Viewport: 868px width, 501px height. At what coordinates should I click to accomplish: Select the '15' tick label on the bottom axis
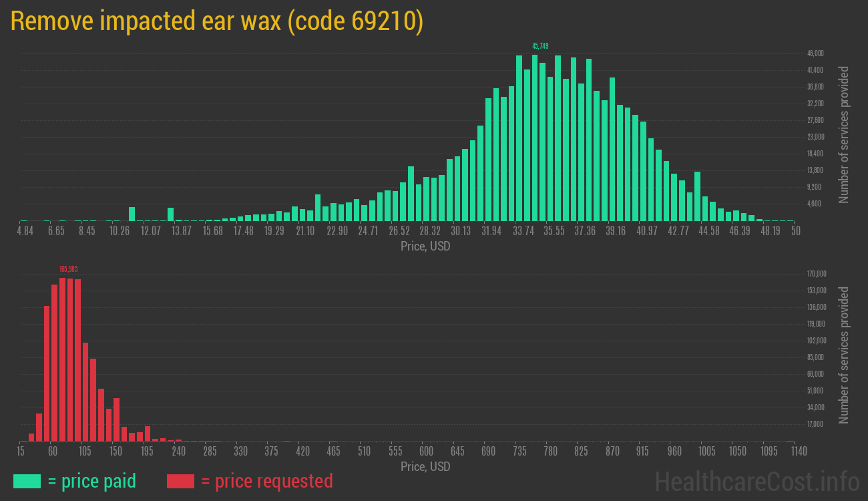coord(21,451)
